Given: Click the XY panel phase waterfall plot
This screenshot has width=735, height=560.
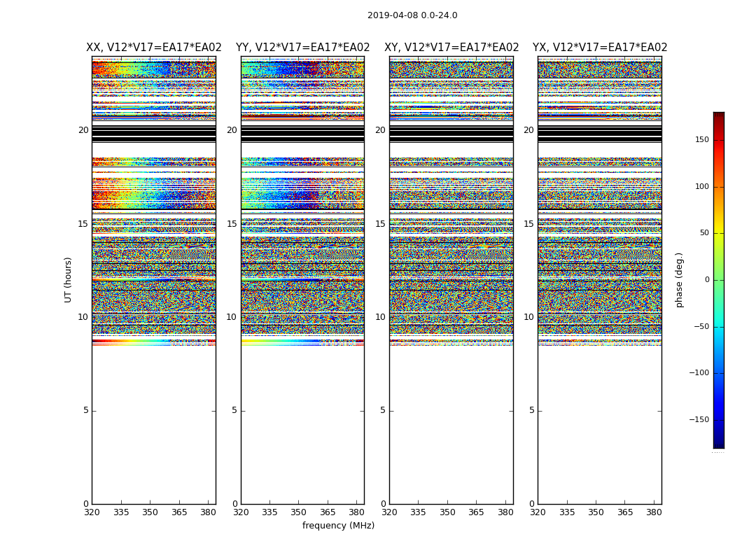Looking at the screenshot, I should pyautogui.click(x=451, y=280).
